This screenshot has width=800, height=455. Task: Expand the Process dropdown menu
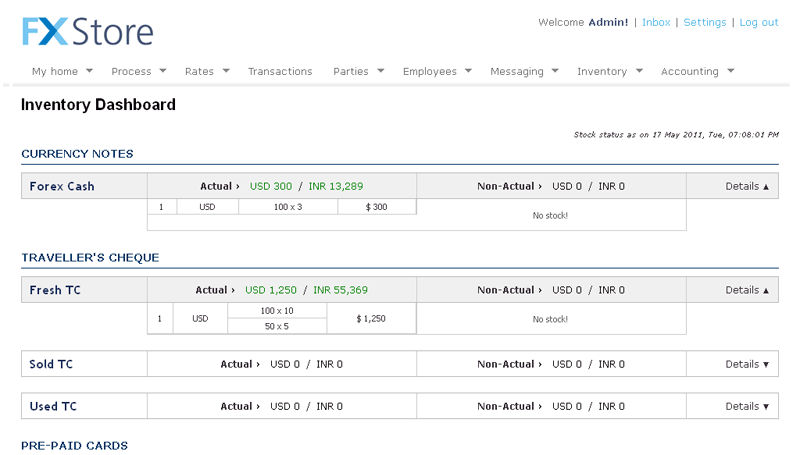pos(138,72)
